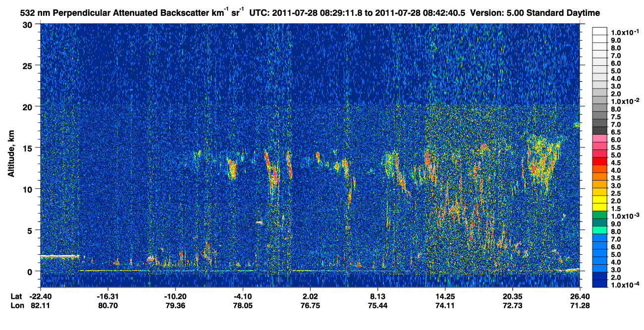Click the longitude value 74.11
The image size is (644, 330).
click(x=445, y=306)
